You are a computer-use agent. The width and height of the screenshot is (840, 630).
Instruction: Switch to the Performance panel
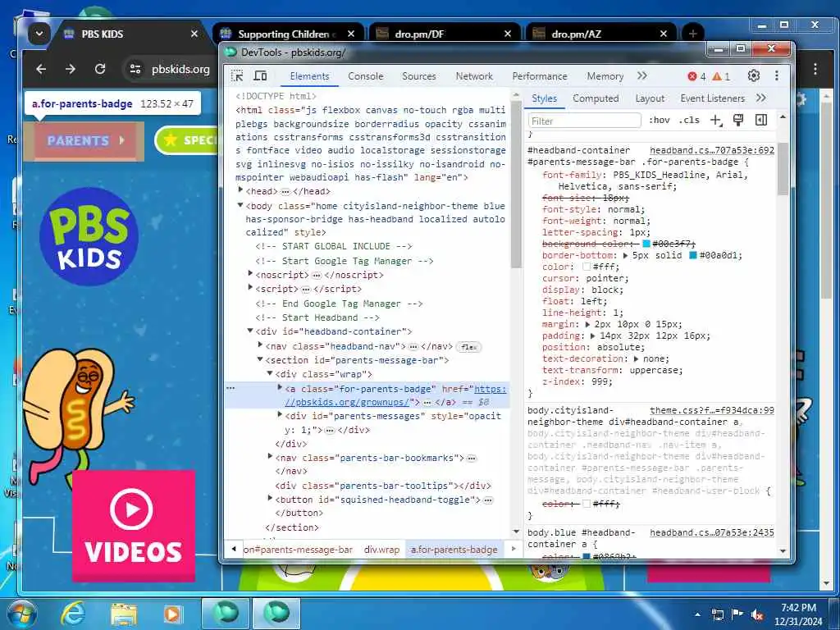[x=540, y=76]
